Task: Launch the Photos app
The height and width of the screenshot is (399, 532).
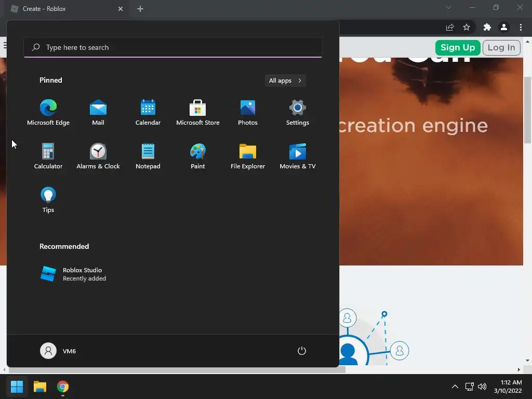Action: pos(248,113)
